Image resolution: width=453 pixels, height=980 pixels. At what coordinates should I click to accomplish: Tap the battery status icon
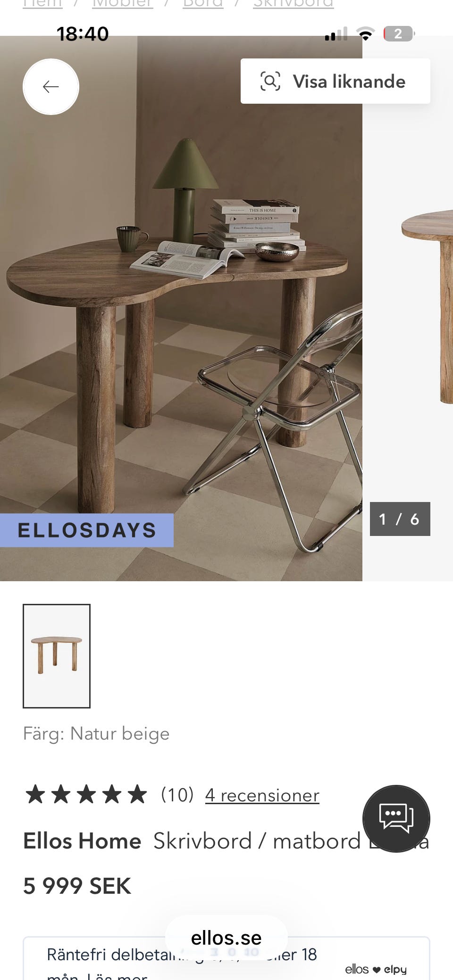(x=399, y=33)
